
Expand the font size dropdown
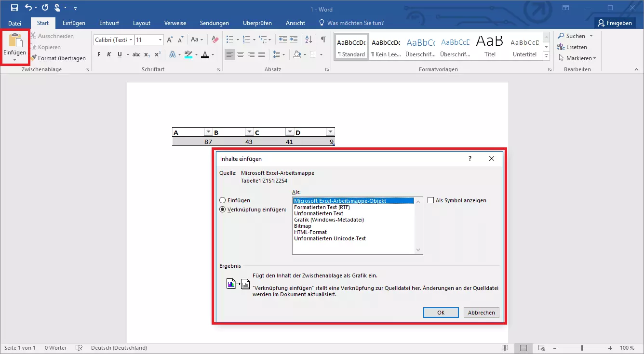click(160, 40)
